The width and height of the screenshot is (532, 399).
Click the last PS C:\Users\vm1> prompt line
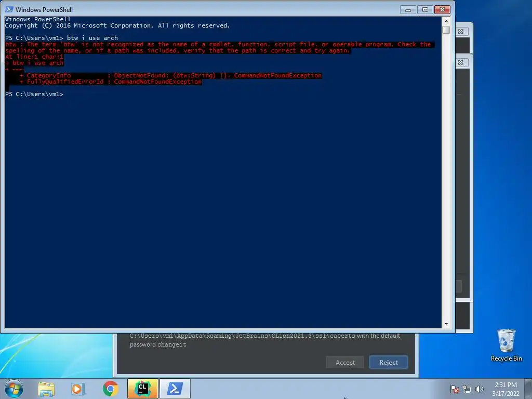click(x=34, y=94)
